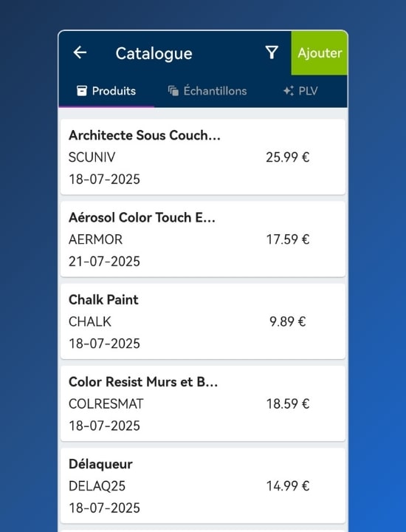Switch to the Échantillons tab
The image size is (406, 532).
tap(207, 91)
